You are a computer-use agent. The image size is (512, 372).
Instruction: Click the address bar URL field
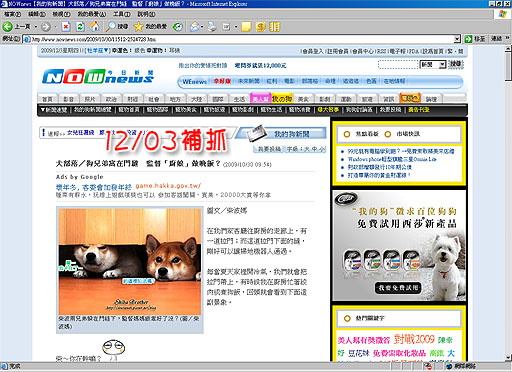click(242, 39)
